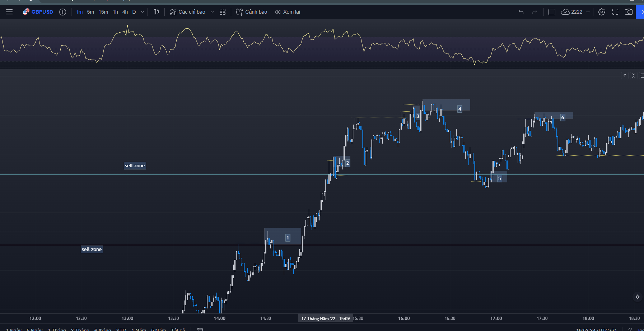Switch to the 15m timeframe

point(103,12)
